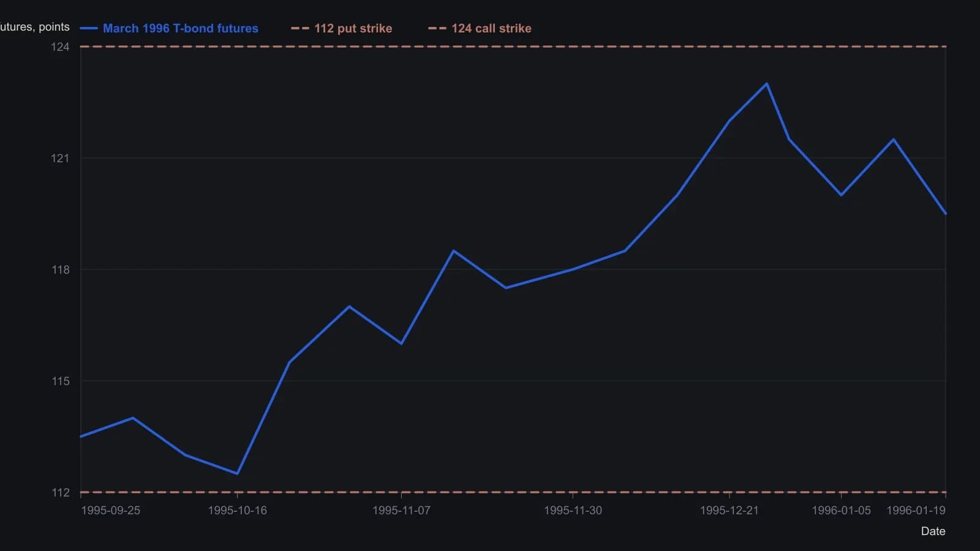
Task: Toggle the 112 put strike legend entry
Action: (341, 28)
